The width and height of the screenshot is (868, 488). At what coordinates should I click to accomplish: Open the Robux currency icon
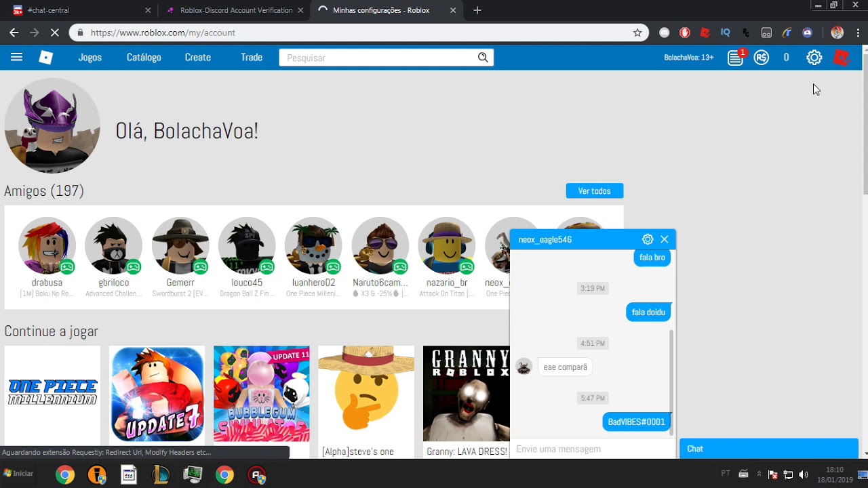[762, 58]
